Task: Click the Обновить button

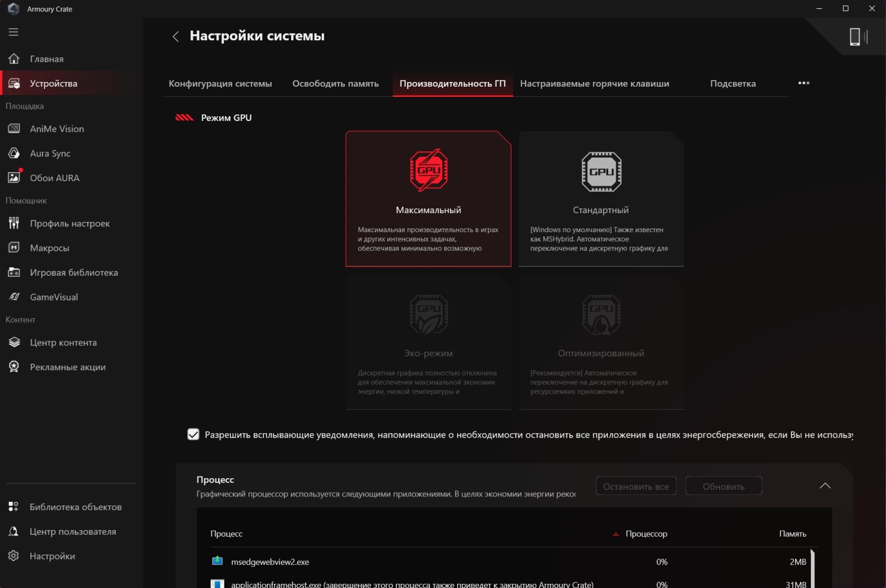Action: pos(724,486)
